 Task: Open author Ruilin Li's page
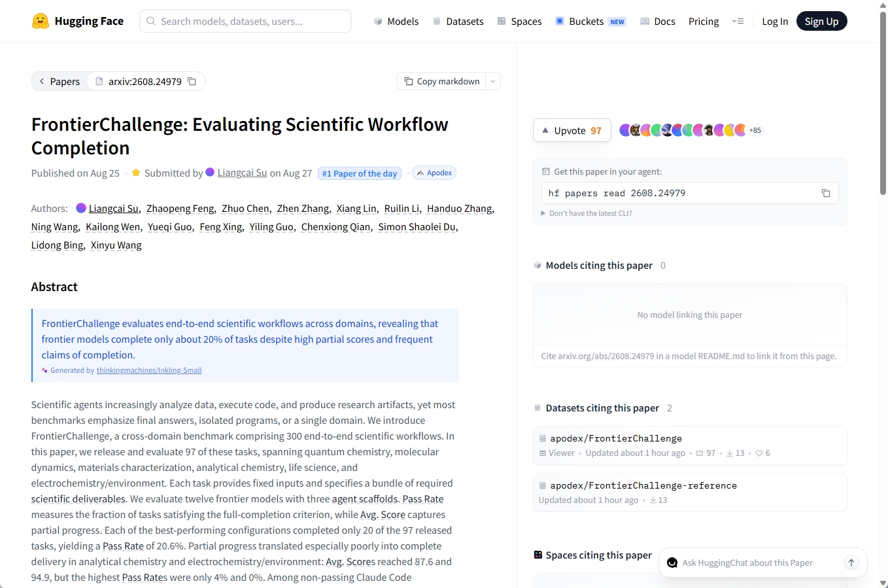(x=401, y=208)
